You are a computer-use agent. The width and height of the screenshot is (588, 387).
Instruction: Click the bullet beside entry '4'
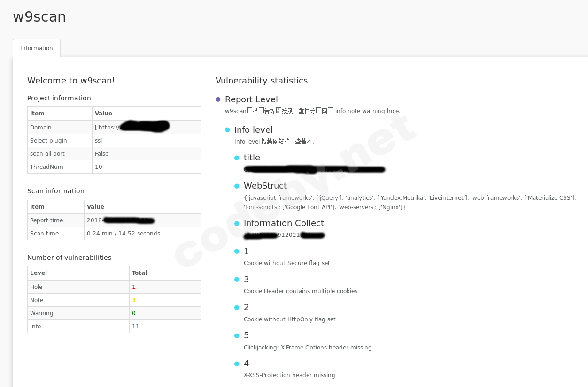click(237, 364)
